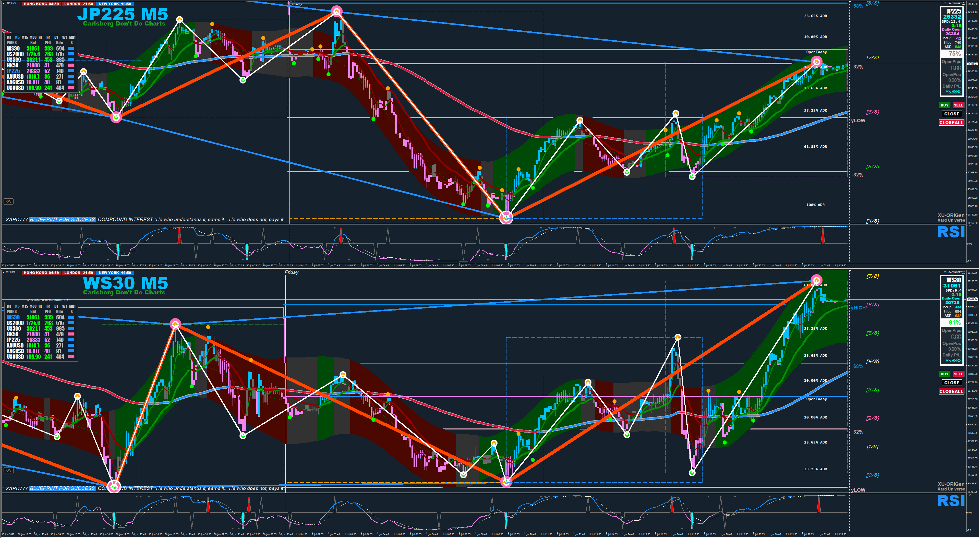Toggle the ON switch in WS30 chart
The image size is (980, 538).
click(x=8, y=470)
